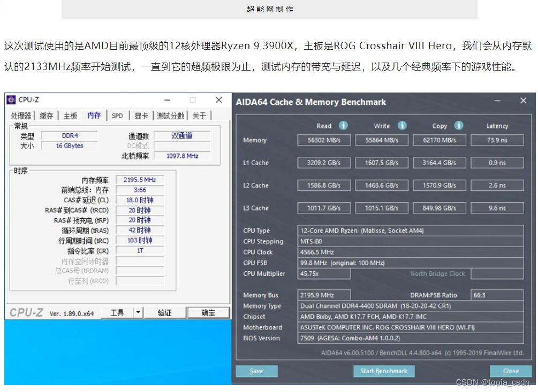This screenshot has height=392, width=538.
Task: Switch to the 测试分数 tab
Action: click(x=171, y=116)
